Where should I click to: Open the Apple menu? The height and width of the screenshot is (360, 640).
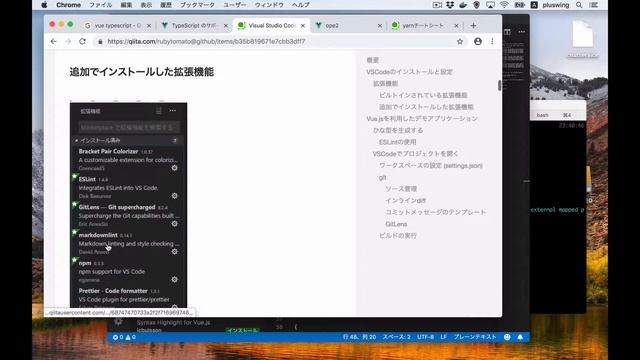click(44, 5)
